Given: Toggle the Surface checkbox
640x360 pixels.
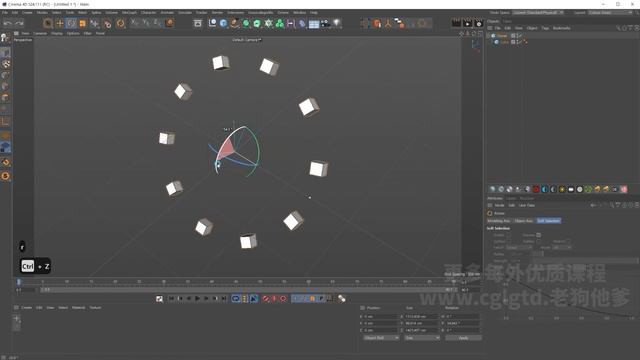Looking at the screenshot, I should [509, 241].
